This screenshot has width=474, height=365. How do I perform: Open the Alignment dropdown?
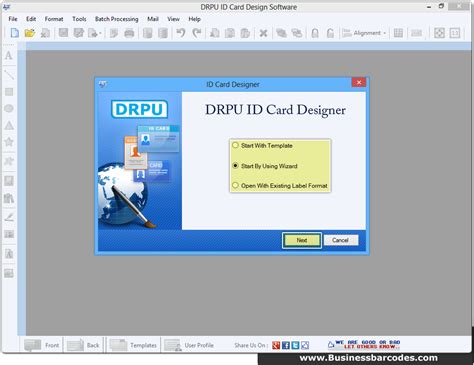tap(364, 33)
